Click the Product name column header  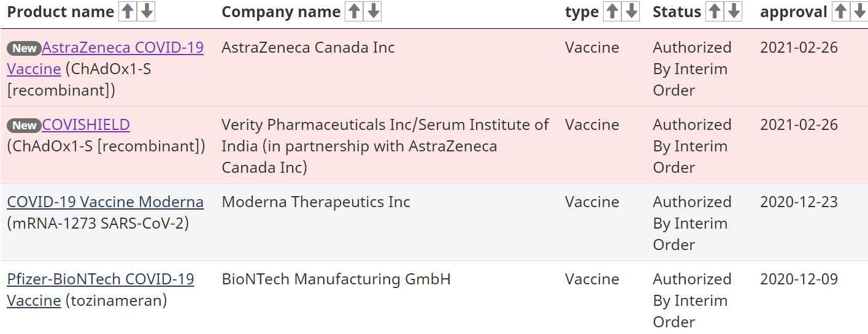coord(61,12)
